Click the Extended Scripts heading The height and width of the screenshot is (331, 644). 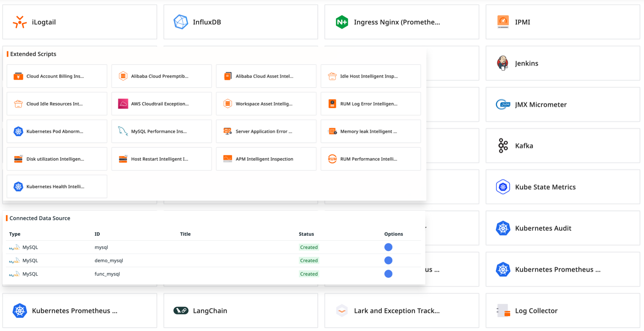coord(33,54)
